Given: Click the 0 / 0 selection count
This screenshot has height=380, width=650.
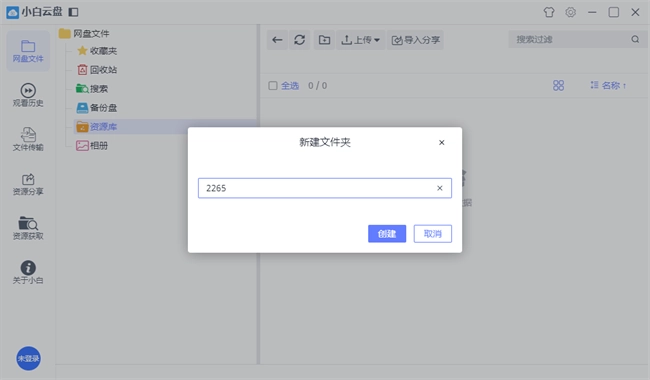Looking at the screenshot, I should pyautogui.click(x=318, y=86).
